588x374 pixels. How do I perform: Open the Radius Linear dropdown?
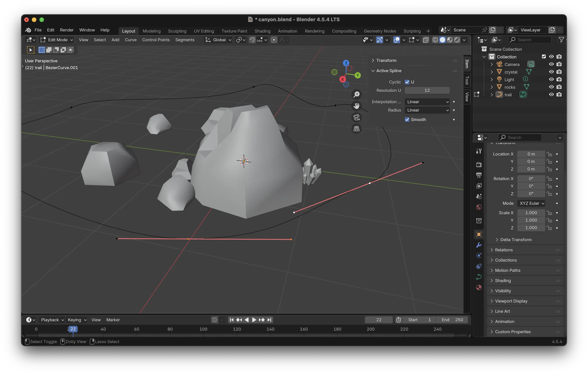(427, 110)
